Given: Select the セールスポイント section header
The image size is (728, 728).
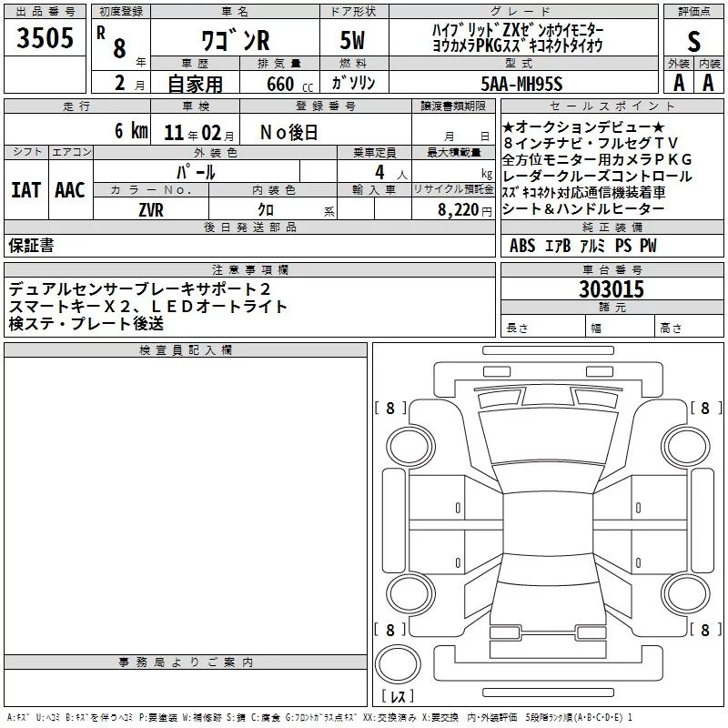Looking at the screenshot, I should [x=612, y=106].
